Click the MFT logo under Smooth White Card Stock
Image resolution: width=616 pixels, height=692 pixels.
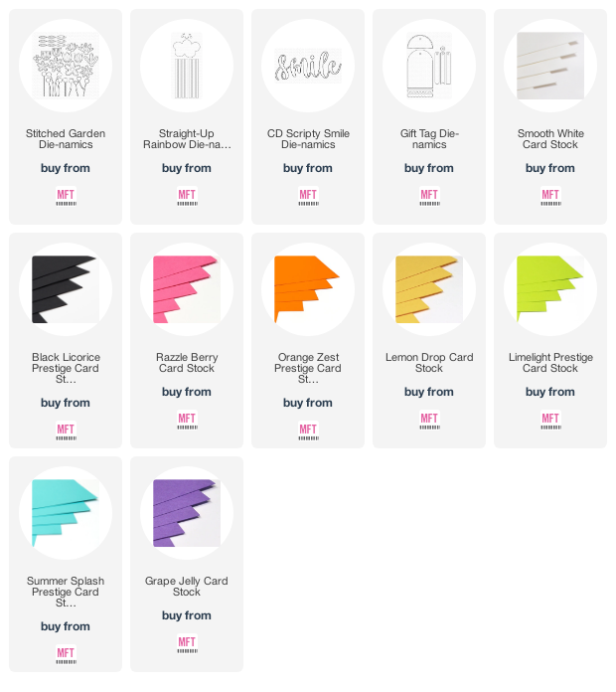[x=550, y=197]
